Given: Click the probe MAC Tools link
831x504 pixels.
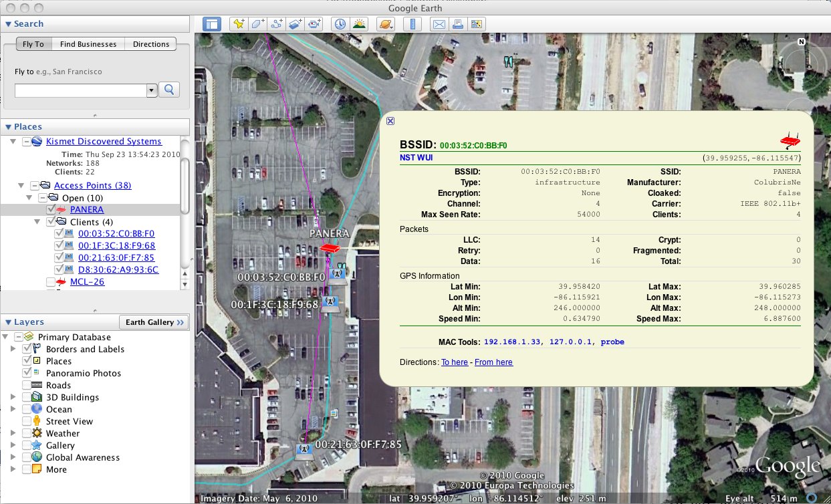Looking at the screenshot, I should (x=612, y=342).
